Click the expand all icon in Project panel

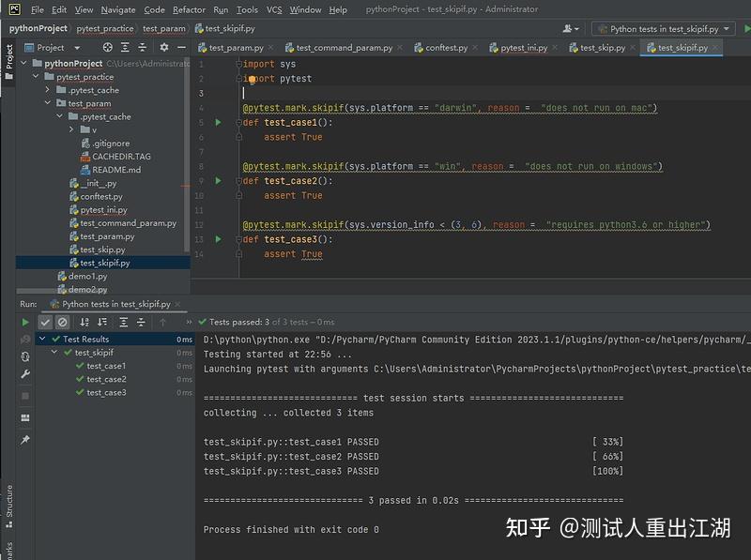[125, 48]
